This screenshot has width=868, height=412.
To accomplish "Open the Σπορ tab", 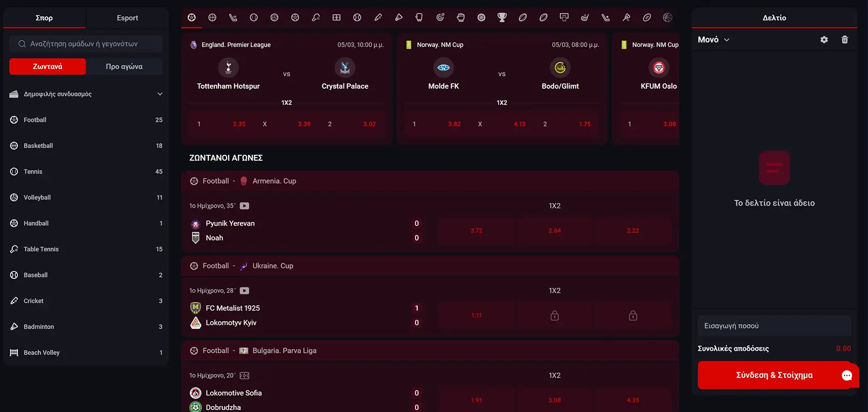I will coord(44,18).
